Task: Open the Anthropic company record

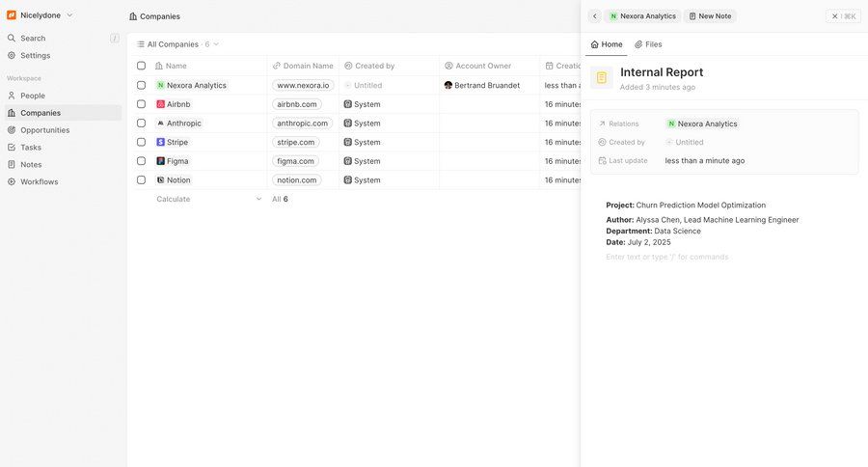Action: (x=179, y=123)
